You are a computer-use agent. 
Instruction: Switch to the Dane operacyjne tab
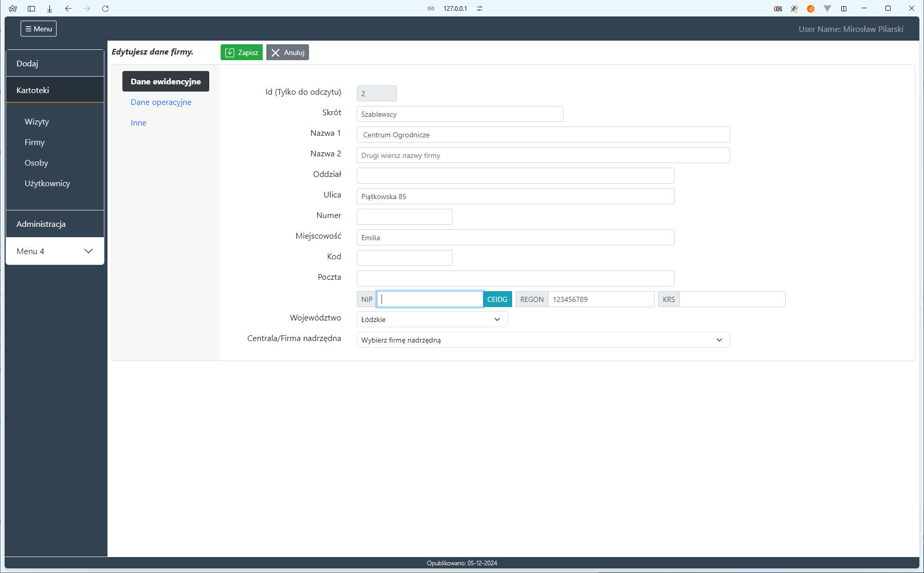(x=161, y=102)
